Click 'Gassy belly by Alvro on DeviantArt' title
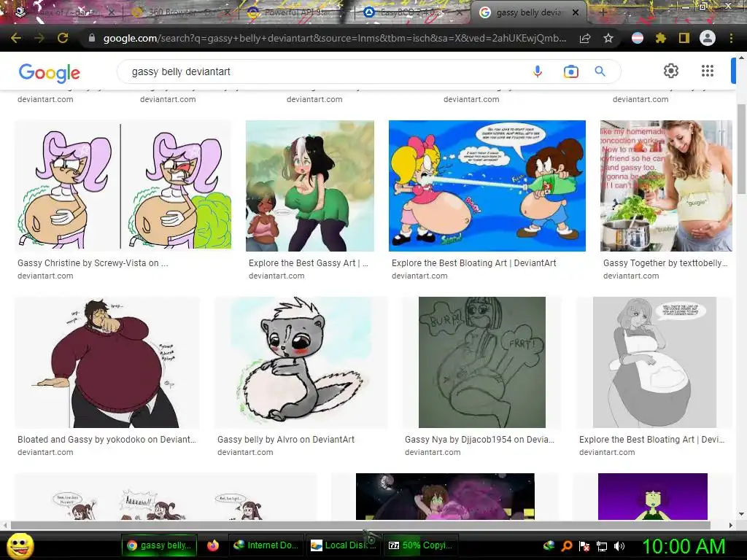The height and width of the screenshot is (560, 747). coord(286,440)
